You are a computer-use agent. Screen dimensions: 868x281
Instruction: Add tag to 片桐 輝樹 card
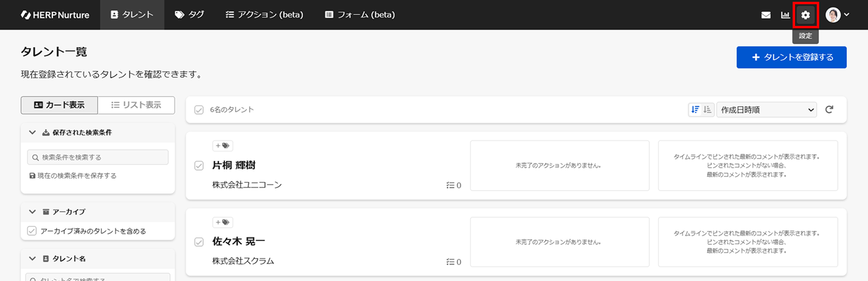222,145
